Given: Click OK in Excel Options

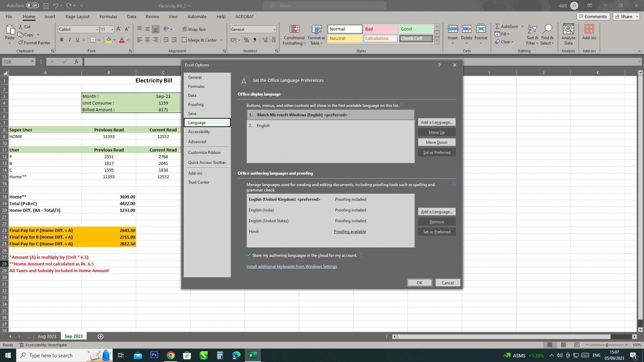Looking at the screenshot, I should (x=420, y=283).
